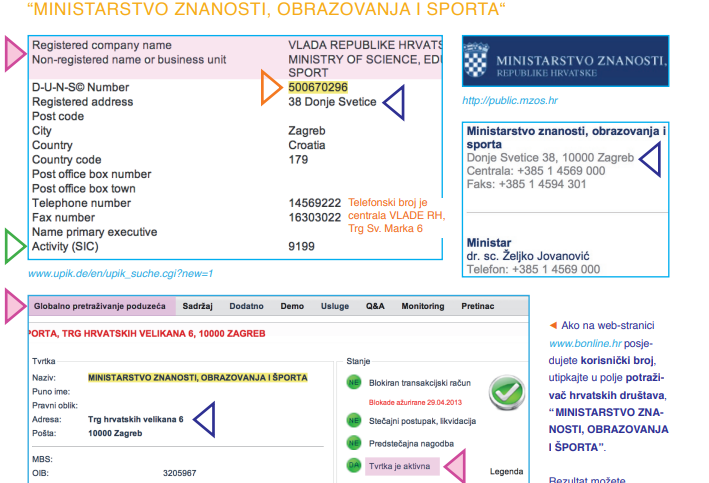Click the Telefon: +385 1 4569 000 line
This screenshot has width=709, height=483.
coord(534,270)
